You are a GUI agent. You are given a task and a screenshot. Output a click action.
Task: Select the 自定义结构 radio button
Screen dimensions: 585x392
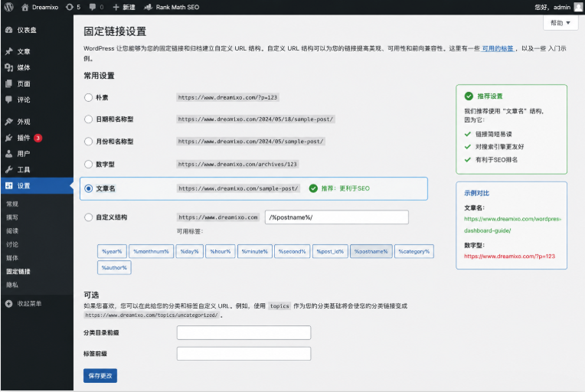pos(88,217)
